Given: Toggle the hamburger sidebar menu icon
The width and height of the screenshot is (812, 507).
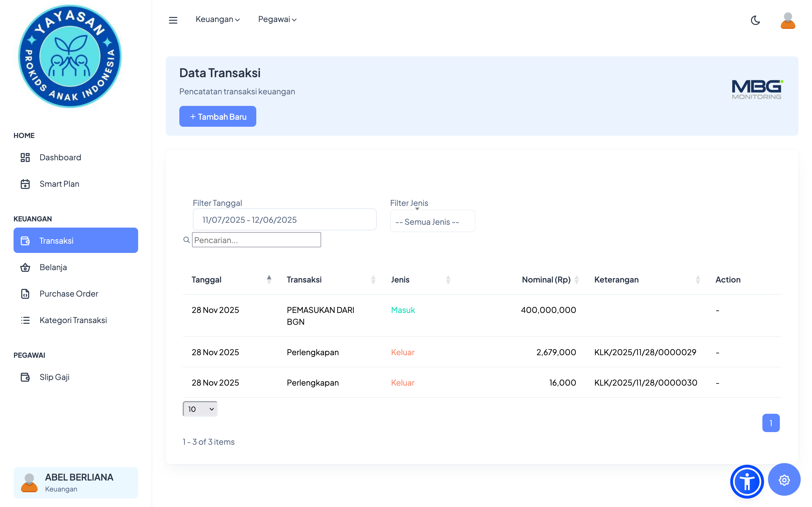Looking at the screenshot, I should coord(173,20).
